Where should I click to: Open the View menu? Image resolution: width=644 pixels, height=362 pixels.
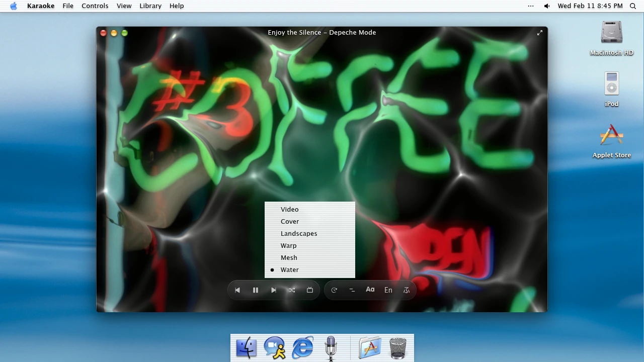[124, 6]
